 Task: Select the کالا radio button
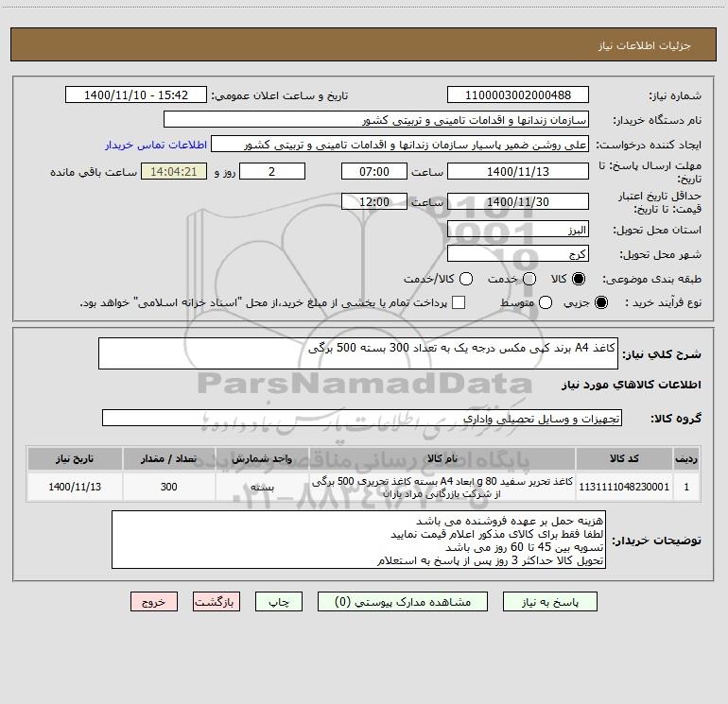click(579, 279)
